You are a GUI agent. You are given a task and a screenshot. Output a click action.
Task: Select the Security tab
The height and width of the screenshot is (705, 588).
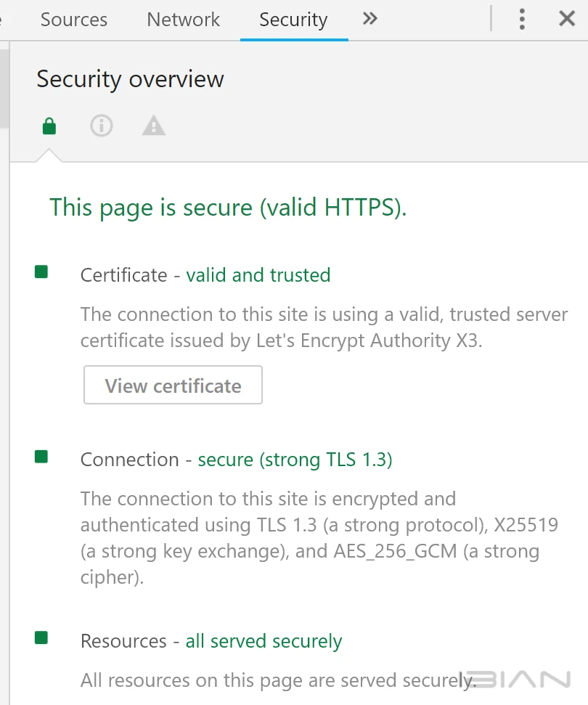click(293, 20)
